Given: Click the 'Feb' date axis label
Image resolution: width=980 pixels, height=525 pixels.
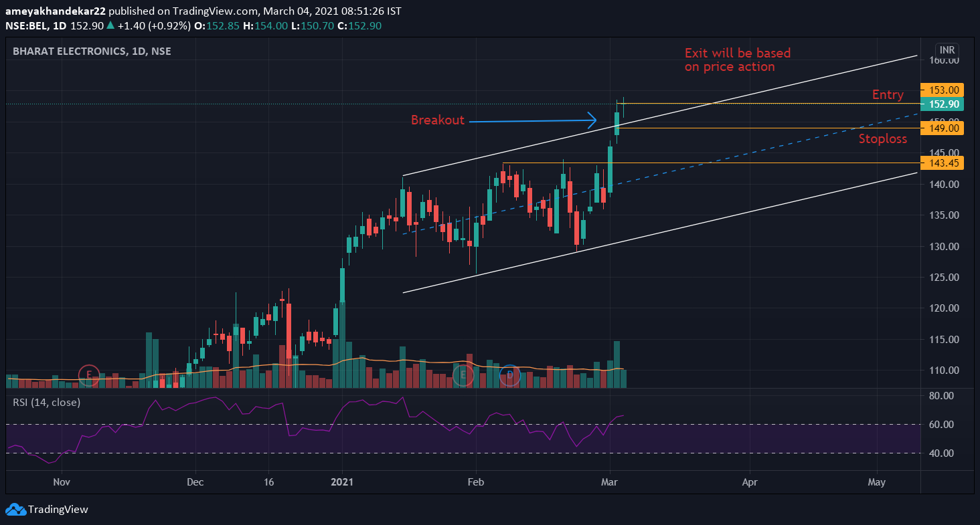Looking at the screenshot, I should coord(475,481).
